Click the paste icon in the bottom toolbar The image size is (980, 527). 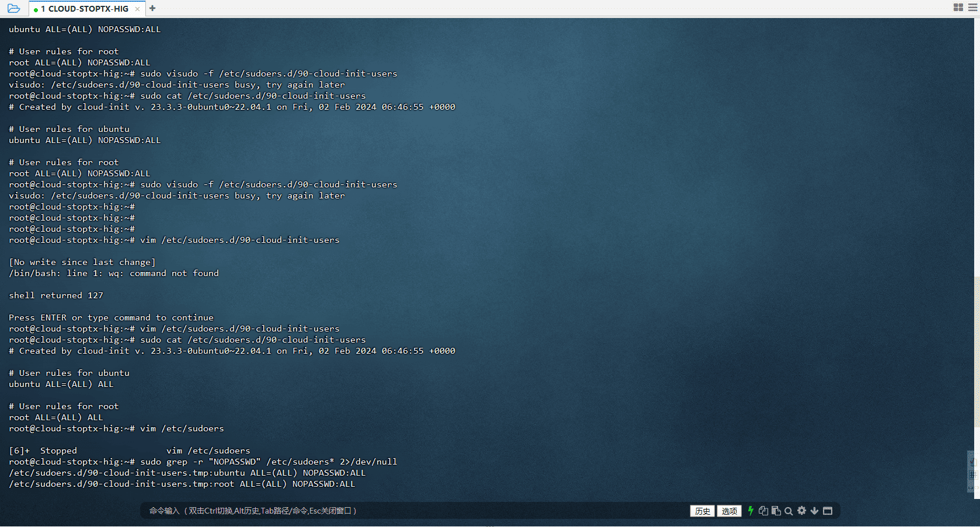tap(776, 511)
